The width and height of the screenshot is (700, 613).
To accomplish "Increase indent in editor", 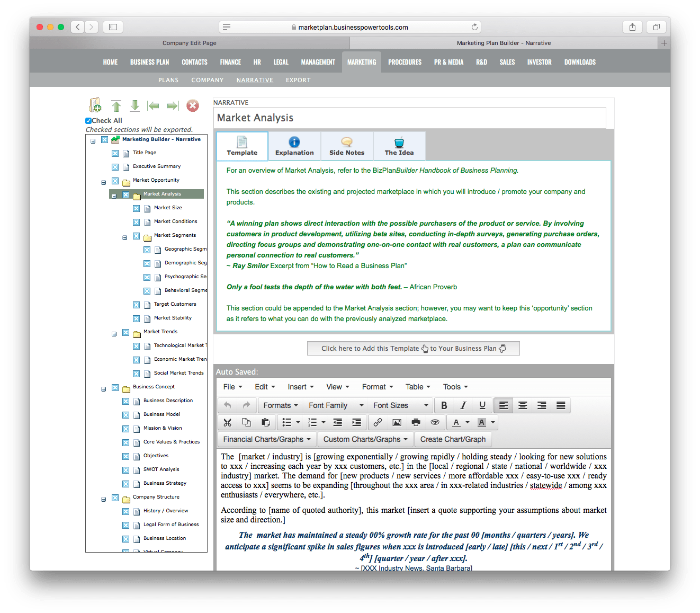I will 357,422.
